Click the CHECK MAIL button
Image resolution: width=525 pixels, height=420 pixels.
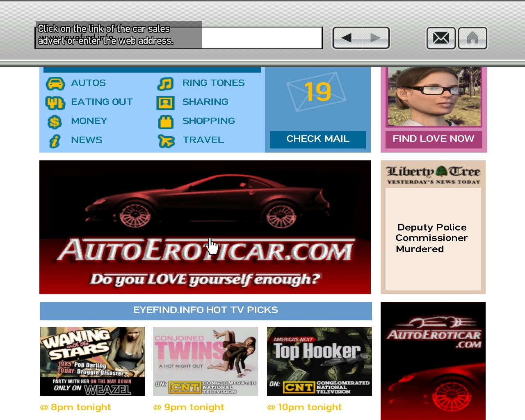318,139
